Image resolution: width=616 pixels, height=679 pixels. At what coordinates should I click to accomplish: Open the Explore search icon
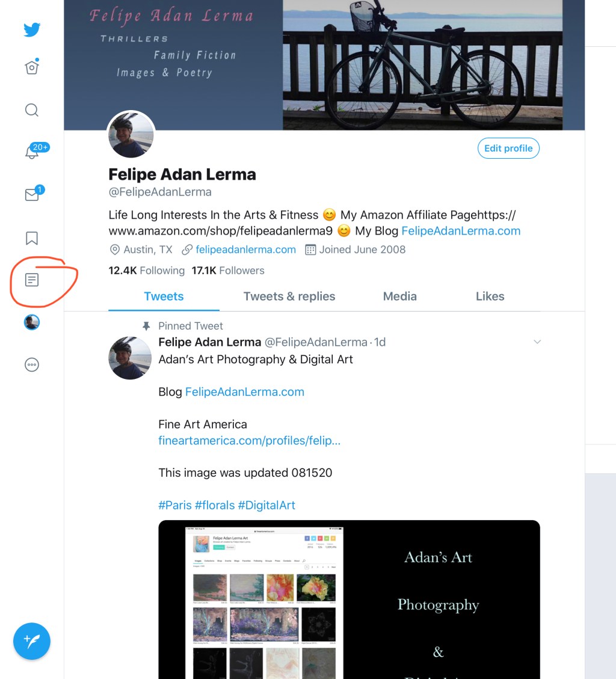32,110
